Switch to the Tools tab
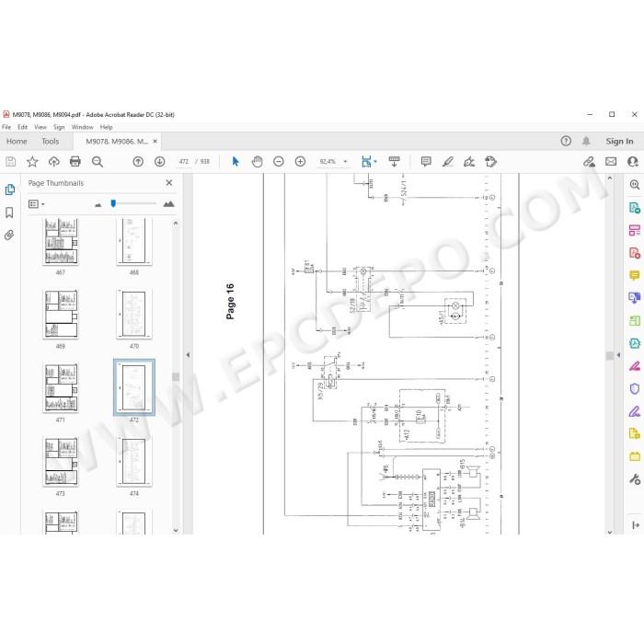 (50, 142)
